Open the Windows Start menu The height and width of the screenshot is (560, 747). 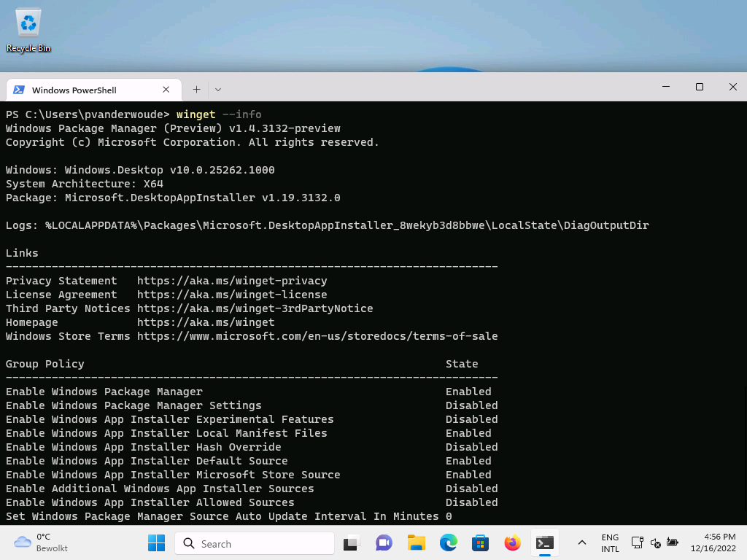point(156,542)
